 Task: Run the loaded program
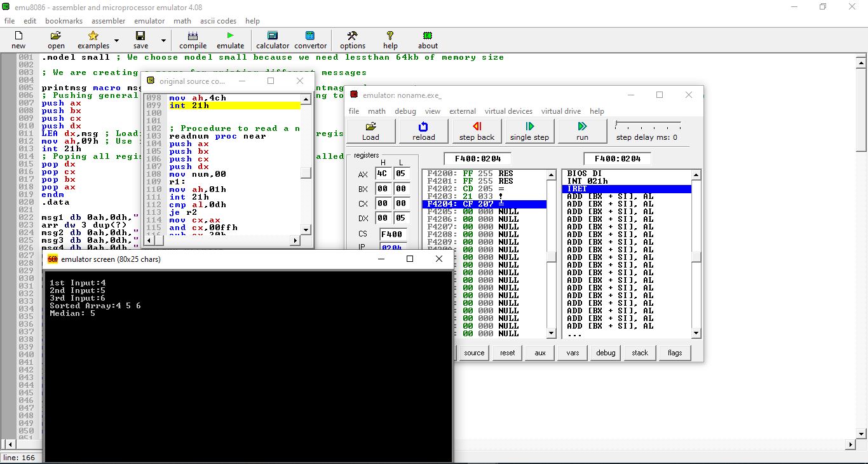582,131
